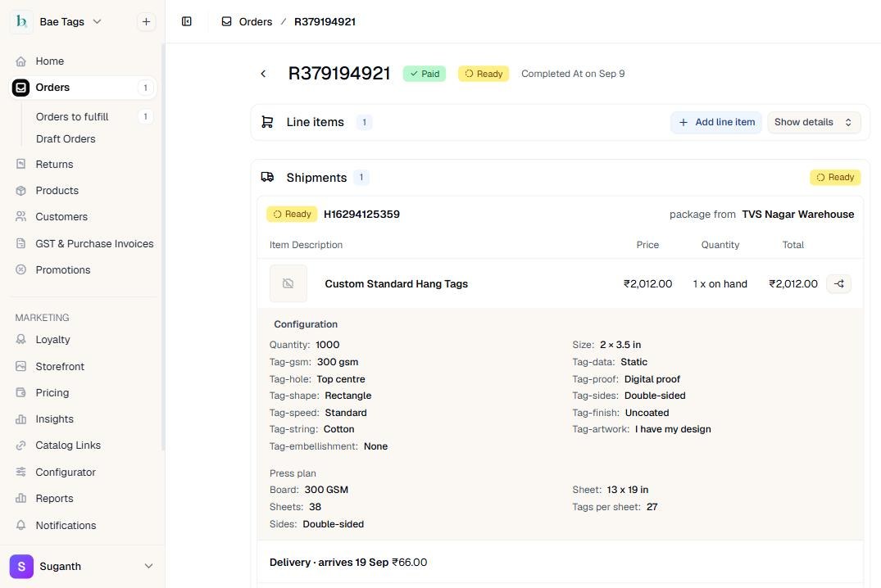This screenshot has height=588, width=881.
Task: Click the Press plan label
Action: click(293, 473)
